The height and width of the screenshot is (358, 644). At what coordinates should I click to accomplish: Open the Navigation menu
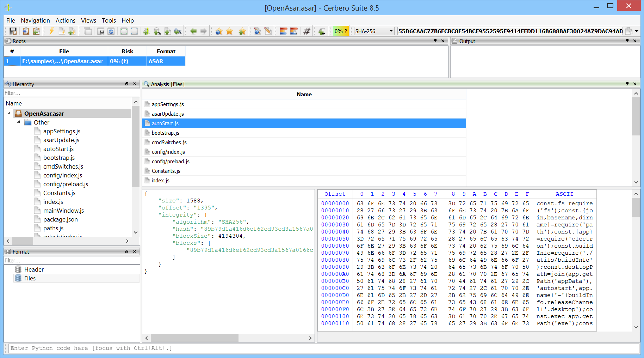tap(35, 20)
